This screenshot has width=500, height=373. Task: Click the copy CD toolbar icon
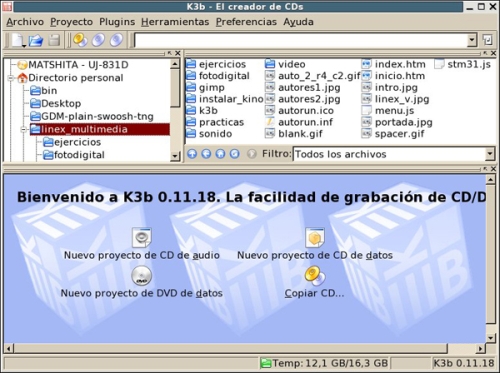(80, 40)
